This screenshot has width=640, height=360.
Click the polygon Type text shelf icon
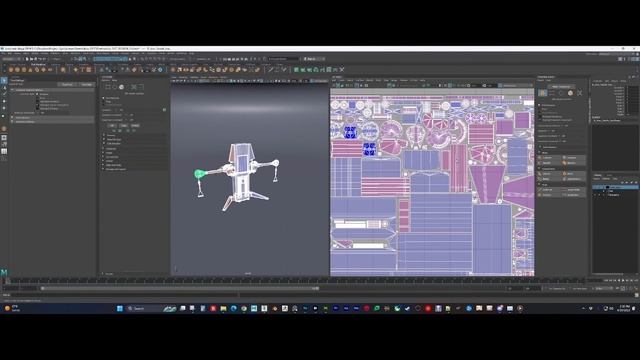coord(82,70)
